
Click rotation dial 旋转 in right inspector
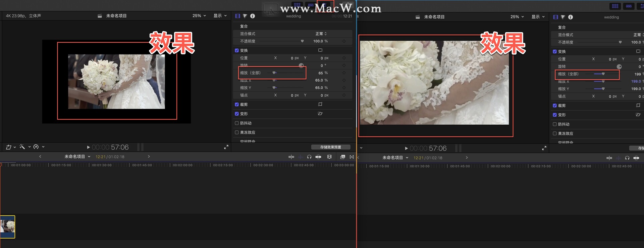[619, 67]
